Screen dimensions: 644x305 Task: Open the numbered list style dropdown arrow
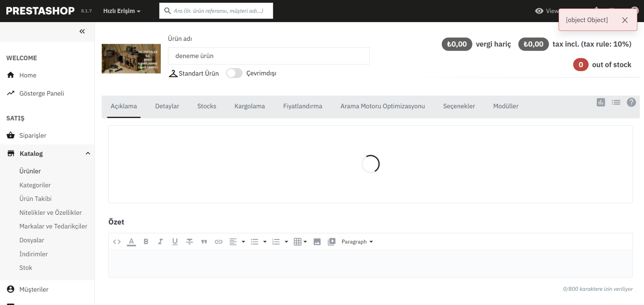click(286, 242)
